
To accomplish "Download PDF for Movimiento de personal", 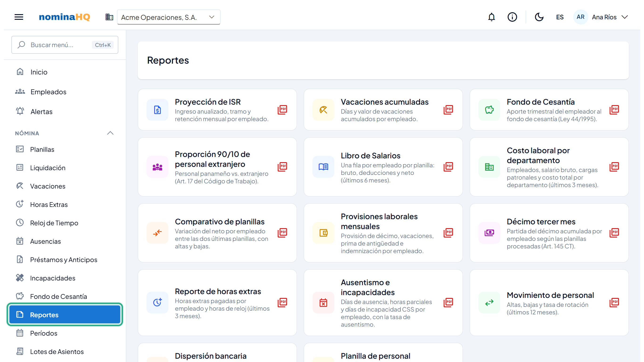I will (x=614, y=303).
